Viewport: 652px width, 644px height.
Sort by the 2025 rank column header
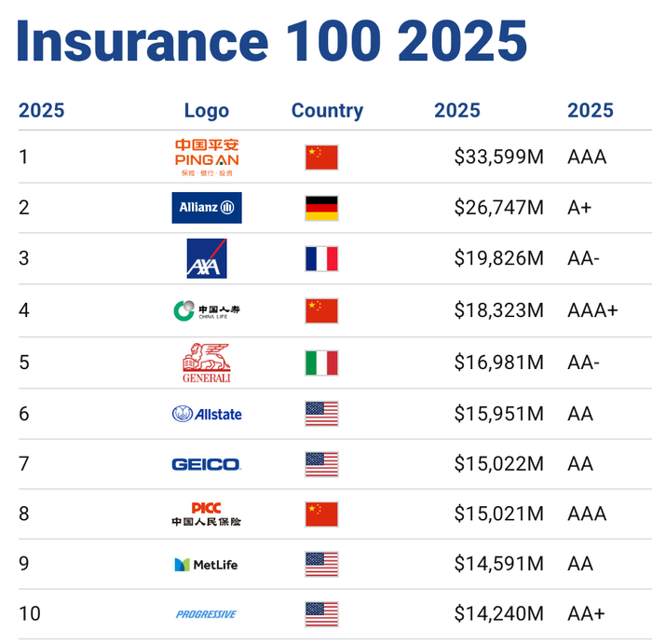41,110
